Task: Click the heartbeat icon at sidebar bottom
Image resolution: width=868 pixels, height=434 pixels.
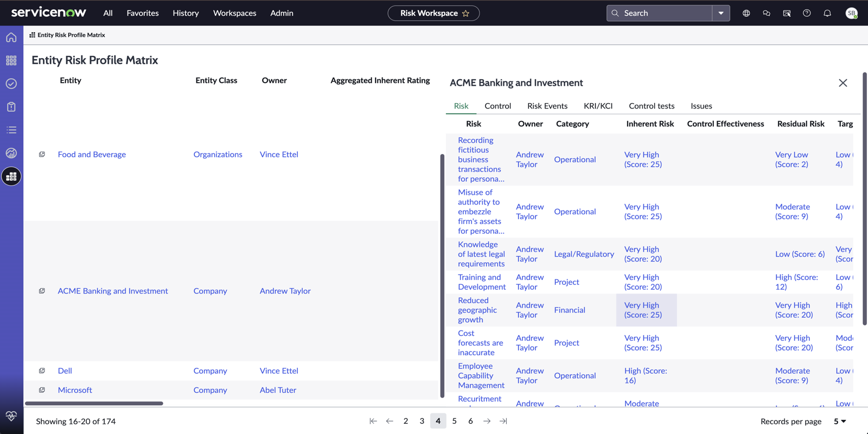Action: (11, 416)
